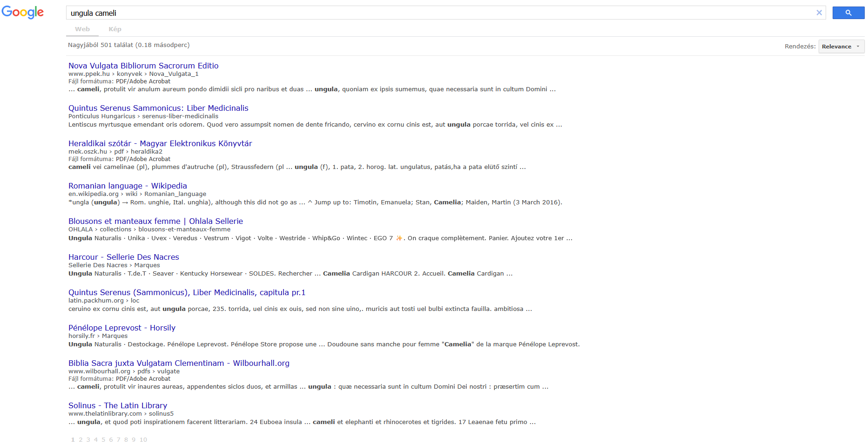Switch to the Web tab

pos(82,29)
